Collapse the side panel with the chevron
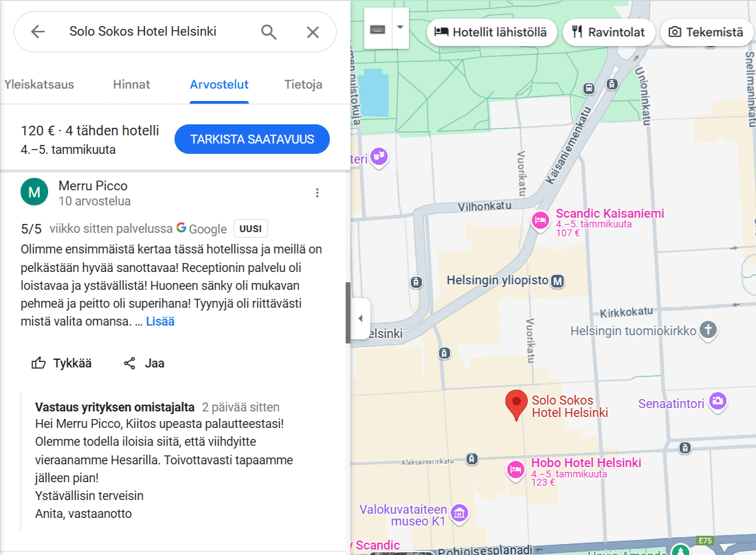 pyautogui.click(x=360, y=317)
